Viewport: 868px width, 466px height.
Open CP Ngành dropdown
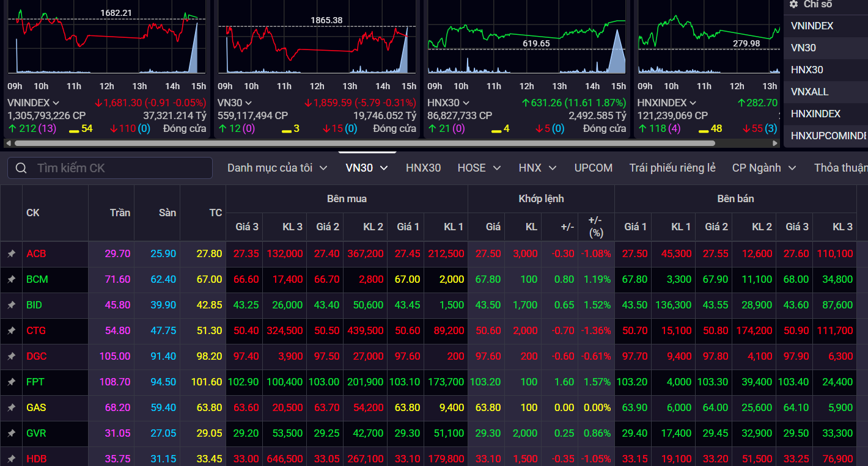pos(765,167)
